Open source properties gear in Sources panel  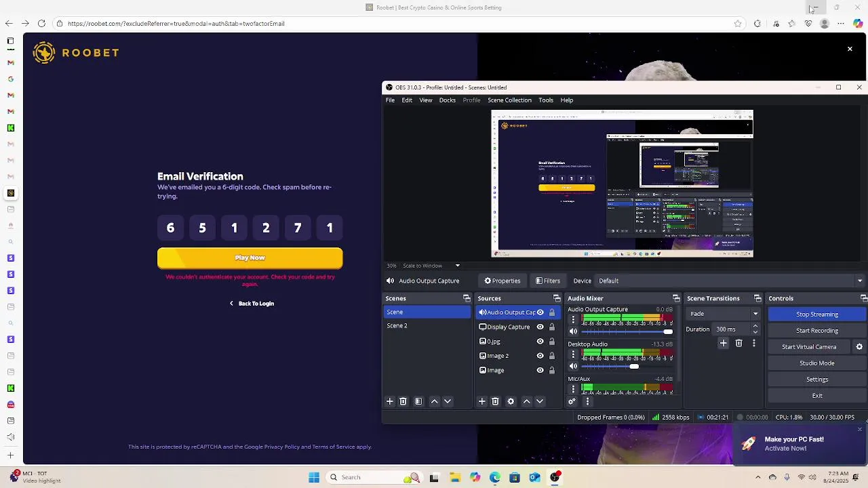(x=511, y=401)
